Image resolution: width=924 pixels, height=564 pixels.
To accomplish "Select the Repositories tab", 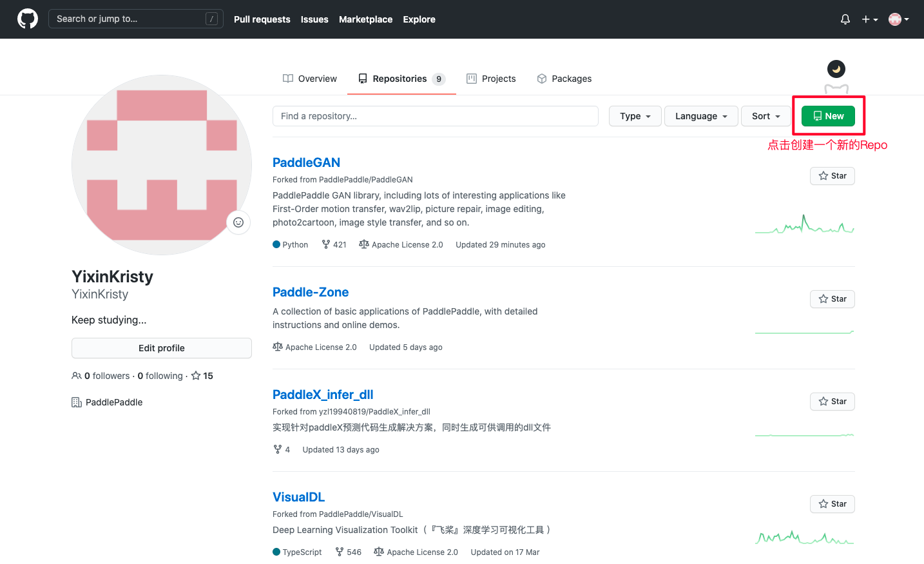I will pyautogui.click(x=401, y=79).
